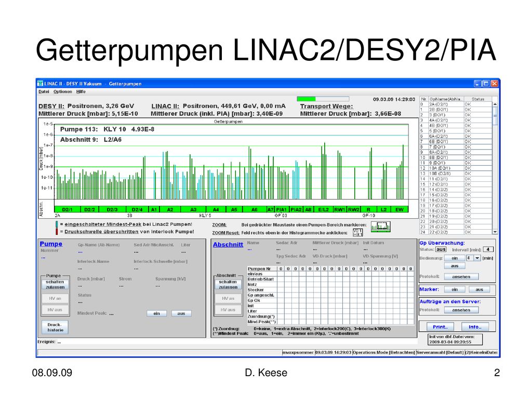This screenshot has height=399, width=532.
Task: Click the Intervall [min] field
Action: coord(488,249)
